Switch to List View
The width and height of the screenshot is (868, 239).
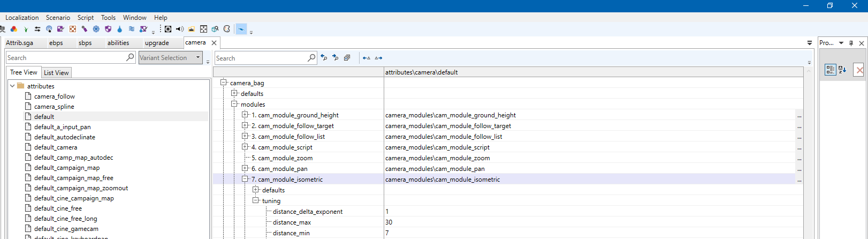[x=56, y=73]
